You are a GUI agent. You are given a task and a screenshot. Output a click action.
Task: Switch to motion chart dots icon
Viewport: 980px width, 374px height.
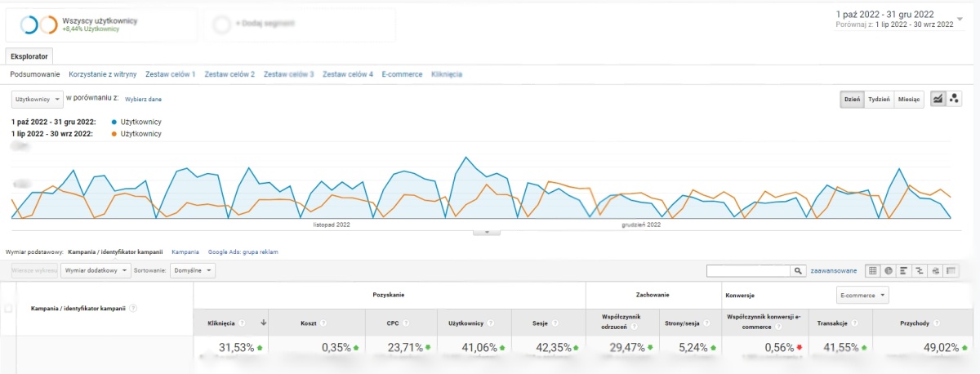953,99
